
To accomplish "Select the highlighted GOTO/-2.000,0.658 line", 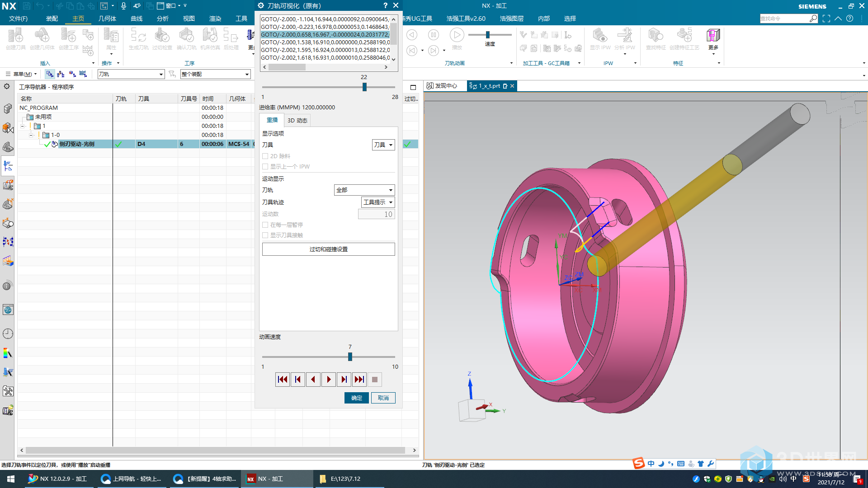I will pyautogui.click(x=325, y=34).
